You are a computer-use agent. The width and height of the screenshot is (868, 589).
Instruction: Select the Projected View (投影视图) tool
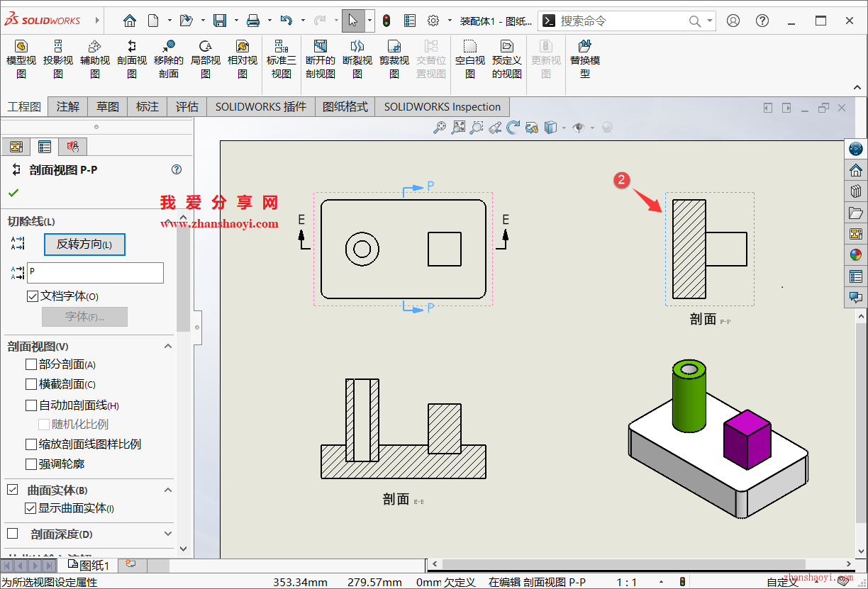(x=58, y=60)
